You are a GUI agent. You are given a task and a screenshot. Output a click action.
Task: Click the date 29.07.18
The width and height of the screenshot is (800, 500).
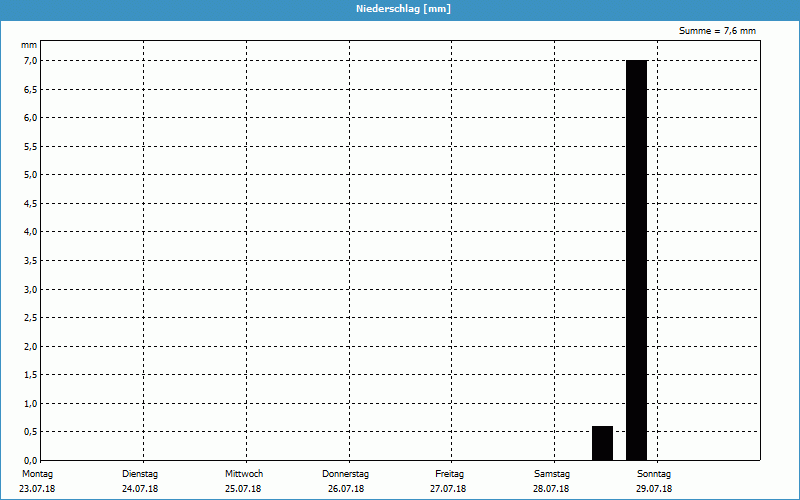pos(654,489)
